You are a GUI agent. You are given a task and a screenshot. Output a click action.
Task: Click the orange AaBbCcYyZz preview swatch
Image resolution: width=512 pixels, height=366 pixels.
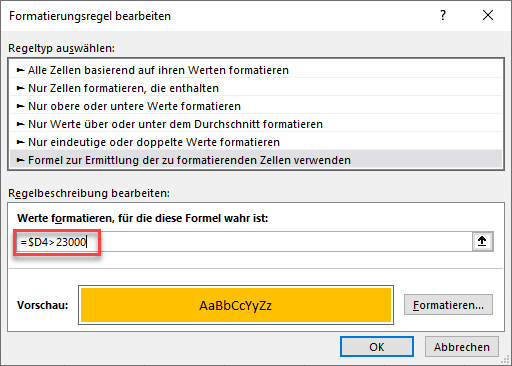click(236, 305)
